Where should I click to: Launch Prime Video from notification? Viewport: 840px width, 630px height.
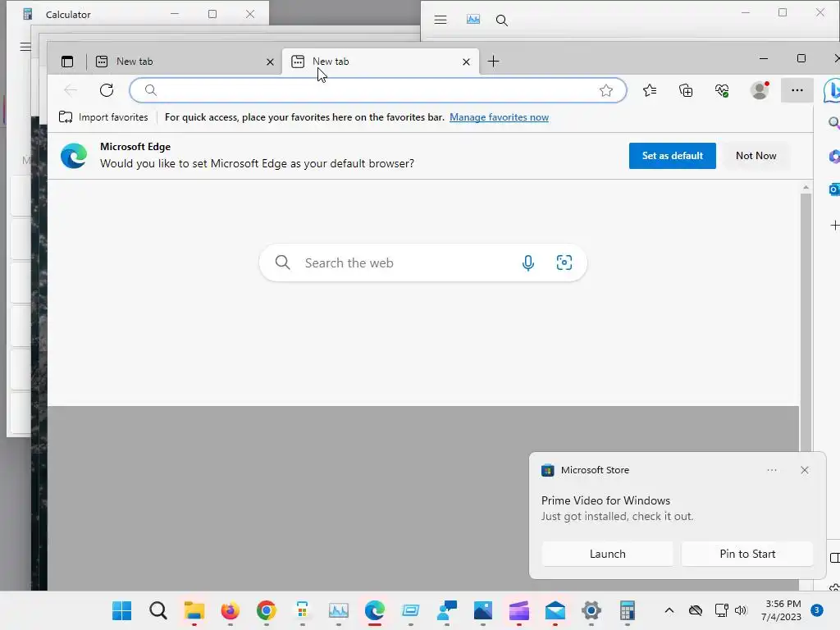tap(608, 554)
